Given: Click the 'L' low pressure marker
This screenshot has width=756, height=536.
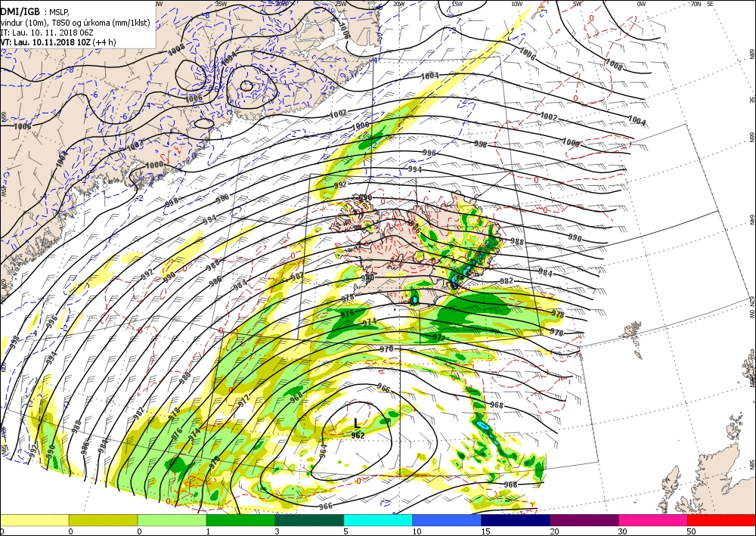Looking at the screenshot, I should pos(356,423).
